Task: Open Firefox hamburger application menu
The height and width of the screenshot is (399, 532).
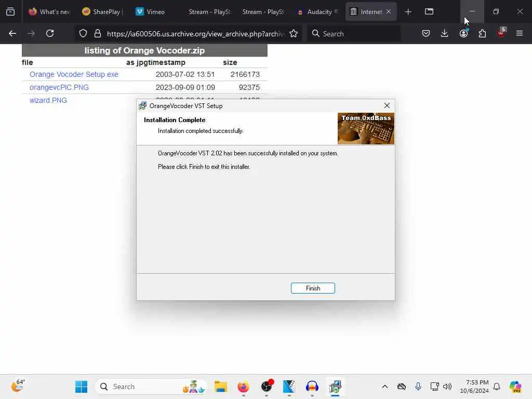Action: coord(520,33)
